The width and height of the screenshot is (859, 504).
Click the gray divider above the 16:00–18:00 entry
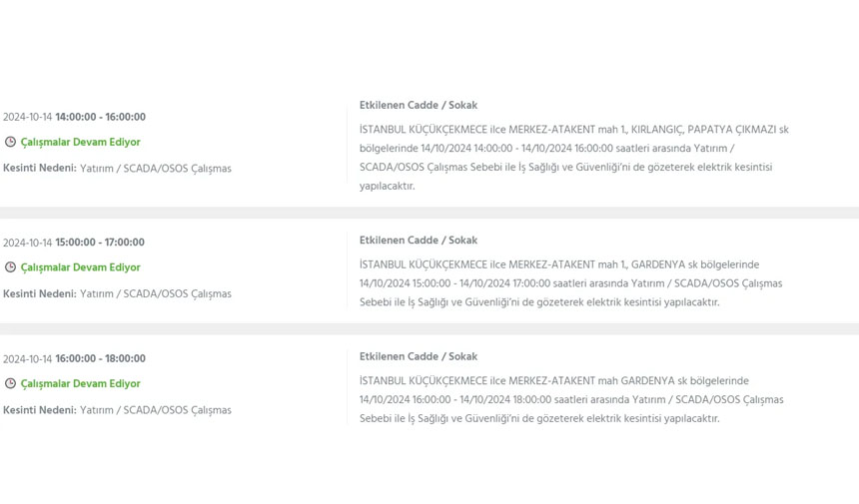click(429, 329)
